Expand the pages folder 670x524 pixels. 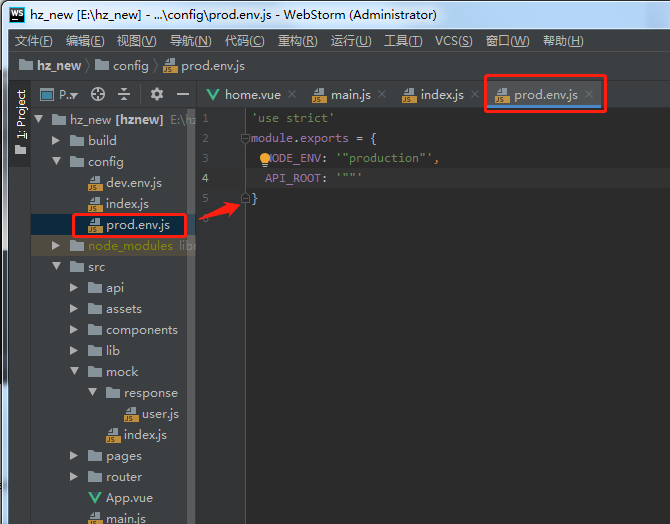click(74, 456)
